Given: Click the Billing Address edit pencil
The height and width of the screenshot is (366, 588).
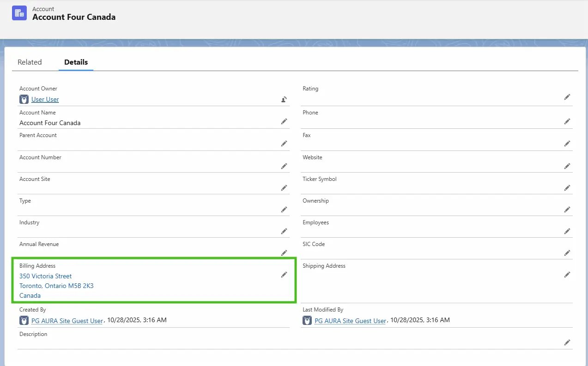Looking at the screenshot, I should [284, 275].
